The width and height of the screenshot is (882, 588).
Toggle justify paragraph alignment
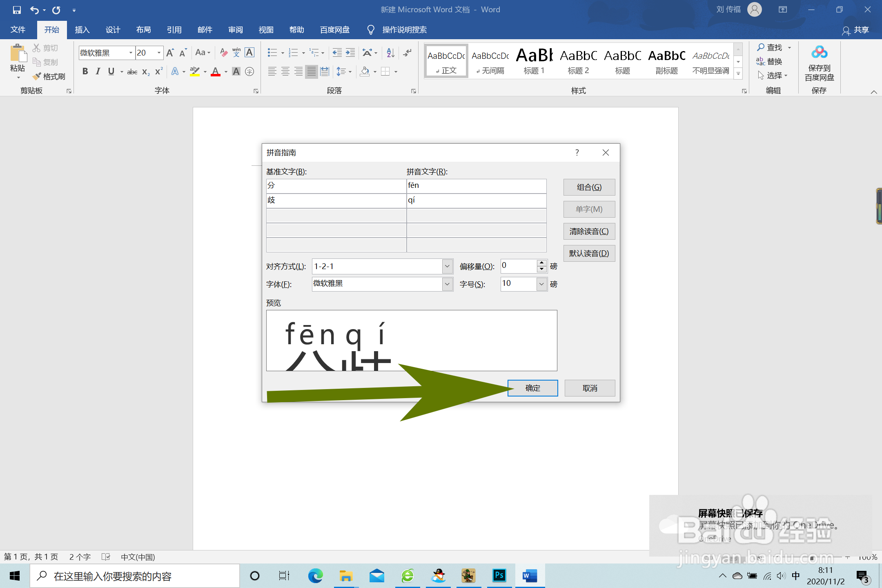311,72
